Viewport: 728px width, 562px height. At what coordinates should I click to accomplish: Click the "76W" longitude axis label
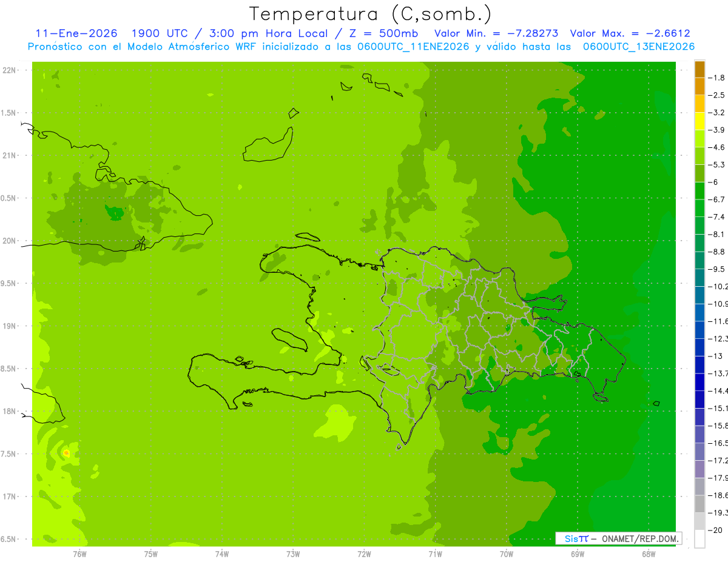point(79,554)
